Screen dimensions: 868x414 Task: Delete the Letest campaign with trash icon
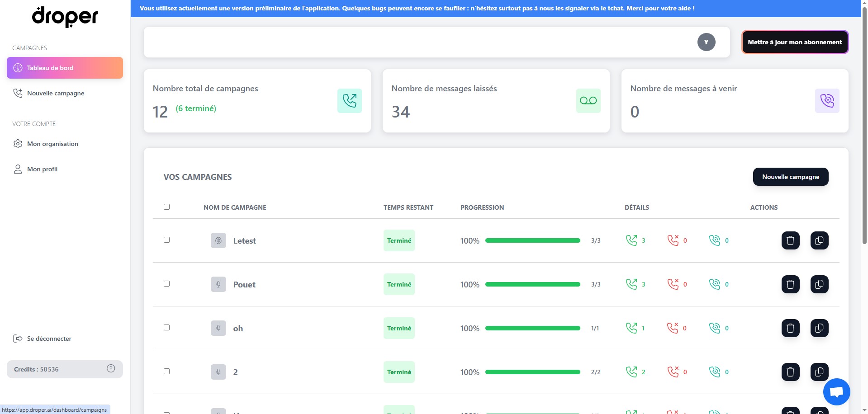790,240
